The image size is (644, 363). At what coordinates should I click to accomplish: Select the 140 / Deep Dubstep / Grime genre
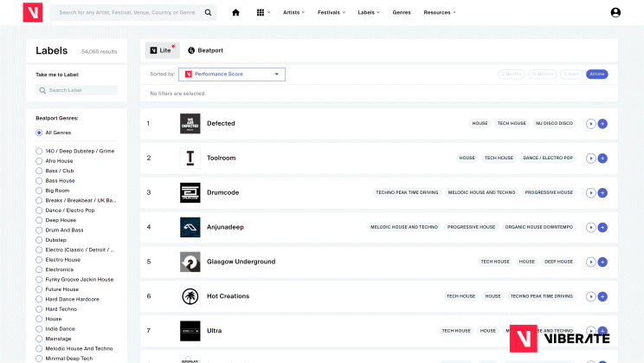point(39,151)
